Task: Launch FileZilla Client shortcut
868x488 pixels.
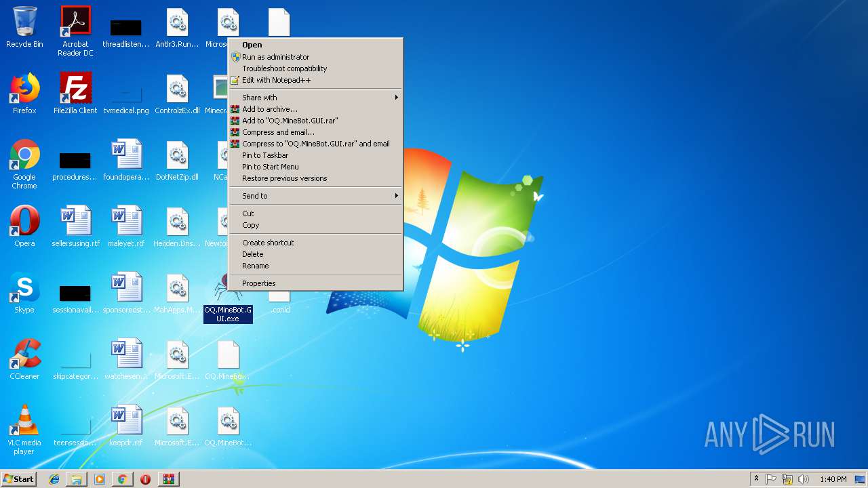Action: coord(75,94)
